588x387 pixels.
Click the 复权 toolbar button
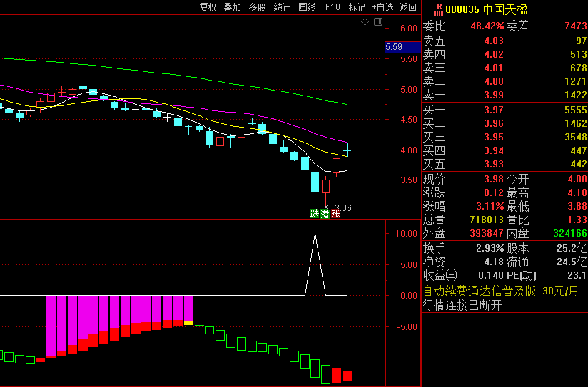coord(208,7)
